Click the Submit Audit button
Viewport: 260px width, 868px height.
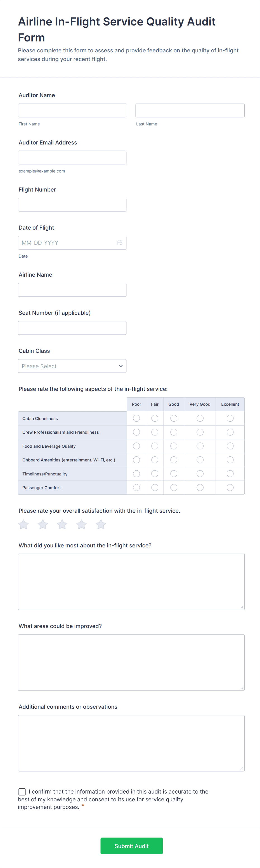point(131,846)
